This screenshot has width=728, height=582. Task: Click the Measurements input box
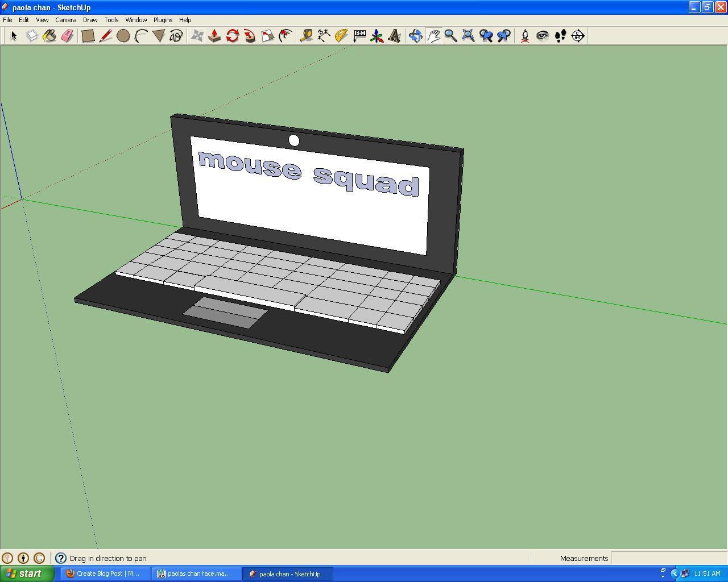coord(668,558)
